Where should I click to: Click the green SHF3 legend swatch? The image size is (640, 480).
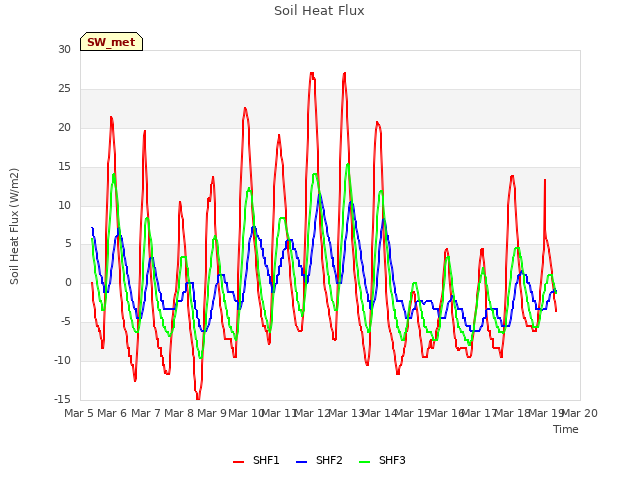tap(364, 462)
